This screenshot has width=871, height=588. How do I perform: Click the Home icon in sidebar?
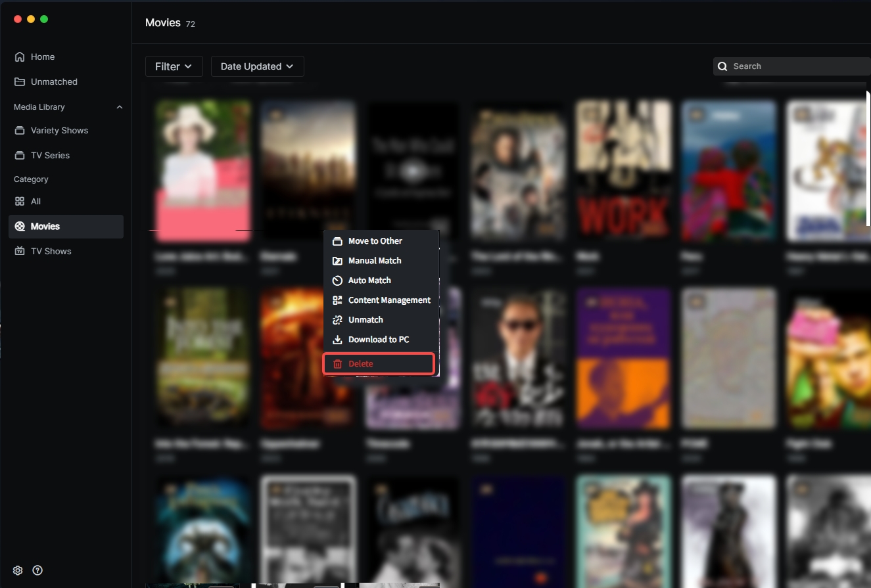(x=20, y=57)
